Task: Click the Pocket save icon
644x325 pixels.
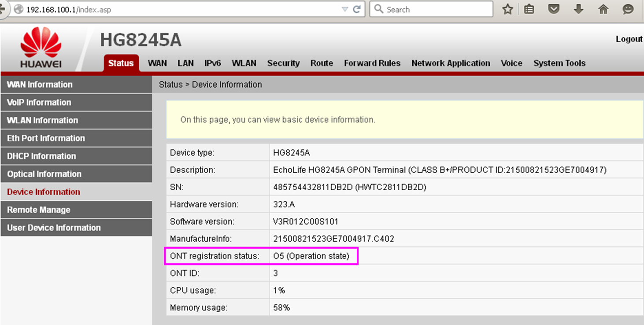Action: click(554, 9)
